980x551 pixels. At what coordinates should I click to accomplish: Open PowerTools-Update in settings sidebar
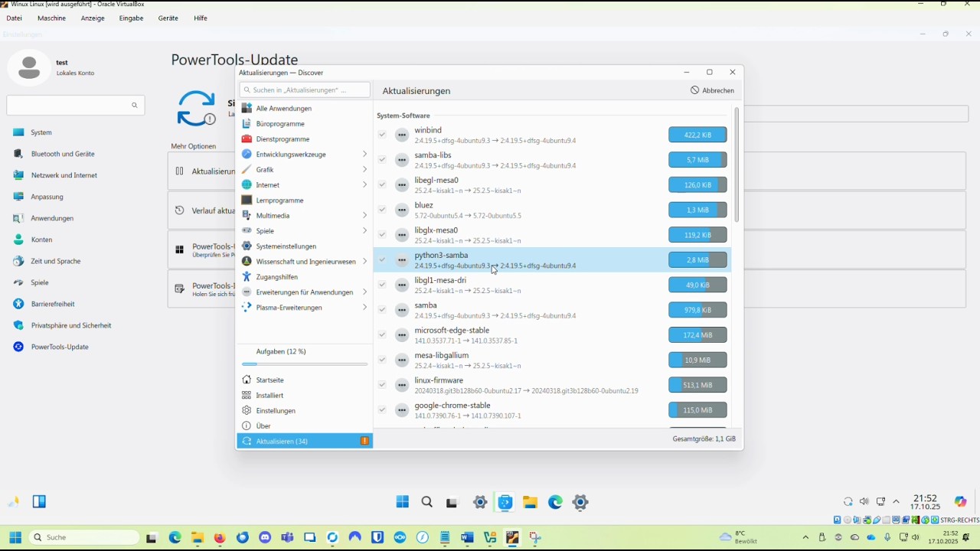coord(60,347)
